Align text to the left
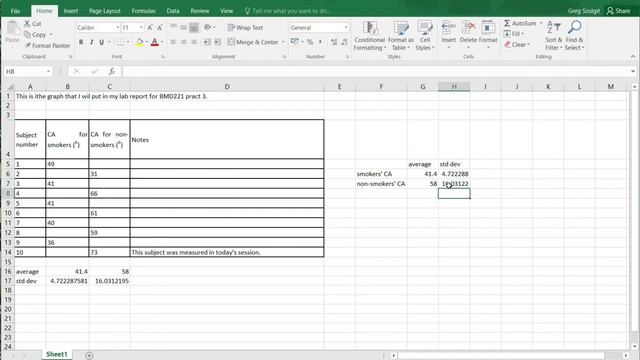This screenshot has width=640, height=360. 173,42
